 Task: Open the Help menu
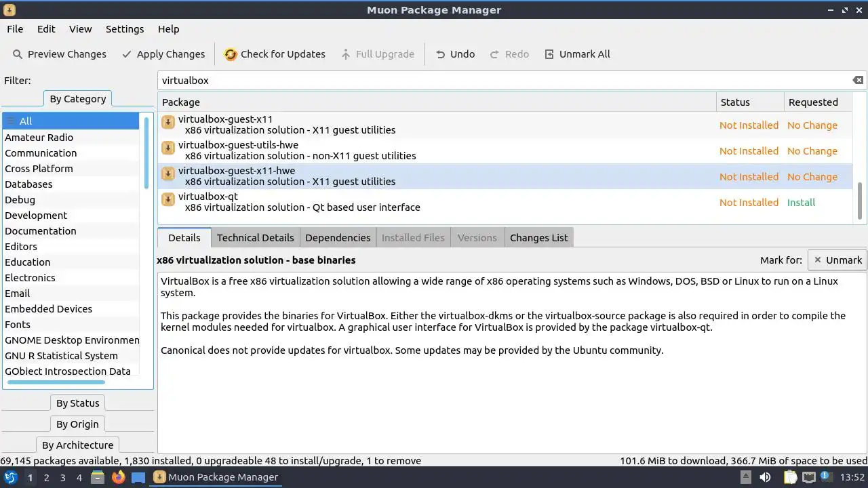click(x=168, y=29)
